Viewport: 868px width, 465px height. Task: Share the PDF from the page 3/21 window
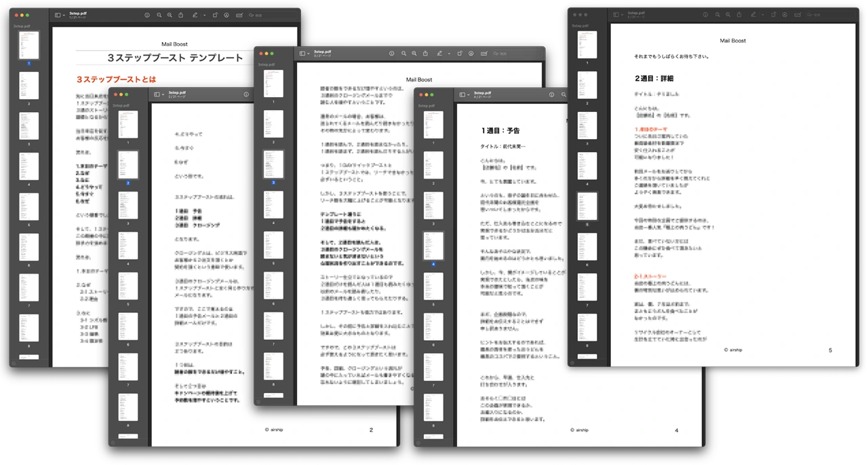(425, 53)
